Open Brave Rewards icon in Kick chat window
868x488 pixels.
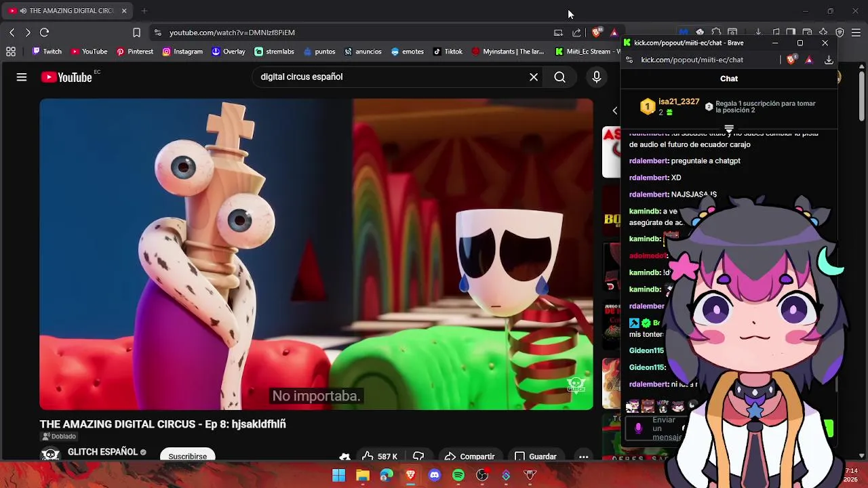pyautogui.click(x=809, y=60)
